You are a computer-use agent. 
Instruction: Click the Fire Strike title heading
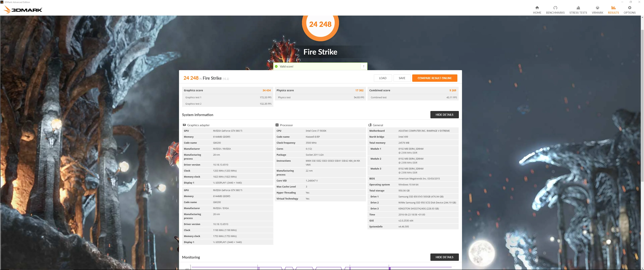pos(320,52)
